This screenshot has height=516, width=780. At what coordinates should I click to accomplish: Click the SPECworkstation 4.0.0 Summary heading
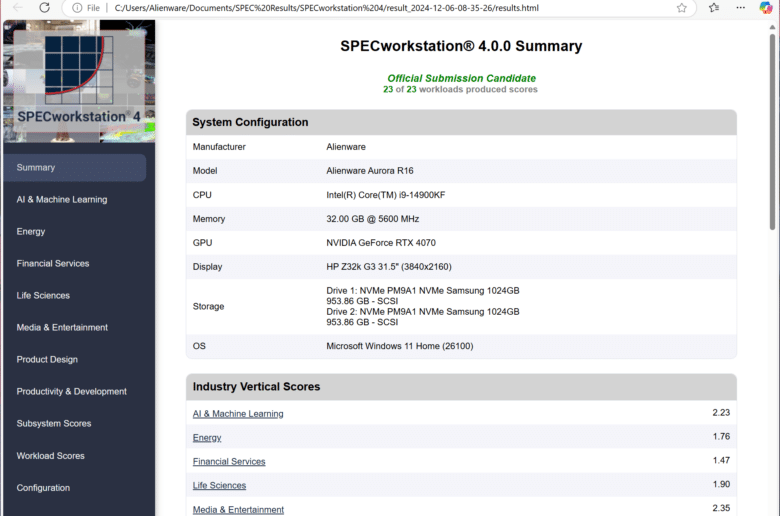[x=461, y=46]
